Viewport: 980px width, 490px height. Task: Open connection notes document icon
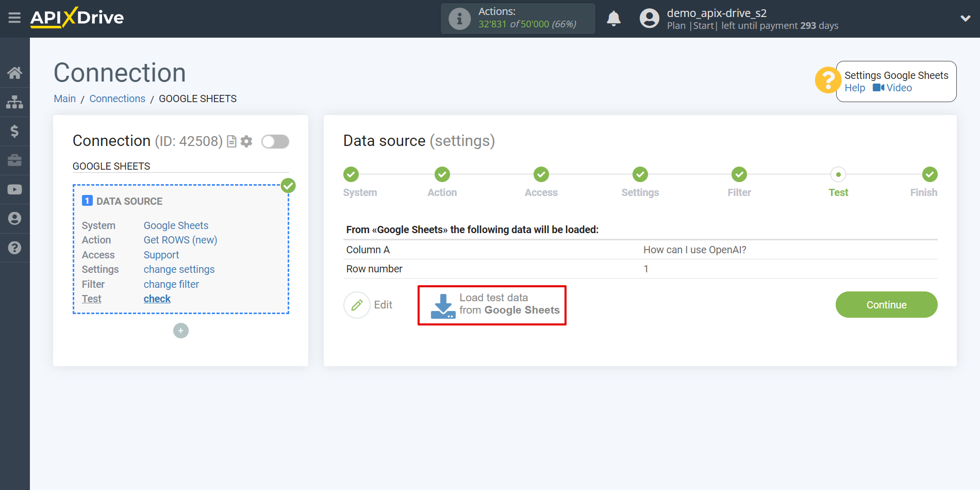click(232, 141)
